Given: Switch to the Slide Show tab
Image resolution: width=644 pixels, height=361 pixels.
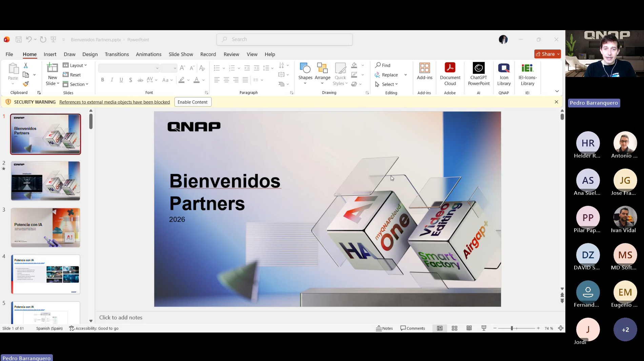Looking at the screenshot, I should tap(181, 54).
